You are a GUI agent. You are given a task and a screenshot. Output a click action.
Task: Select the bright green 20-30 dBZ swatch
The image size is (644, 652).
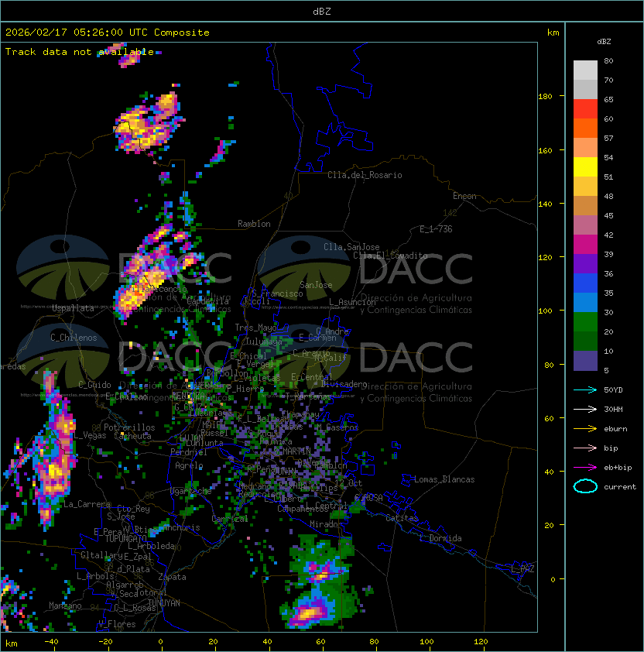tap(585, 322)
